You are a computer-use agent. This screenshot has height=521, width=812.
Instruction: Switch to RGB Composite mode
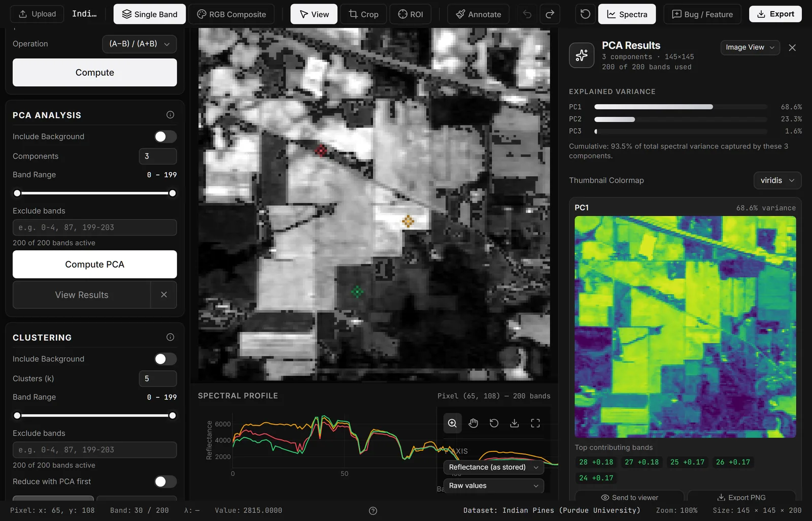pyautogui.click(x=231, y=14)
